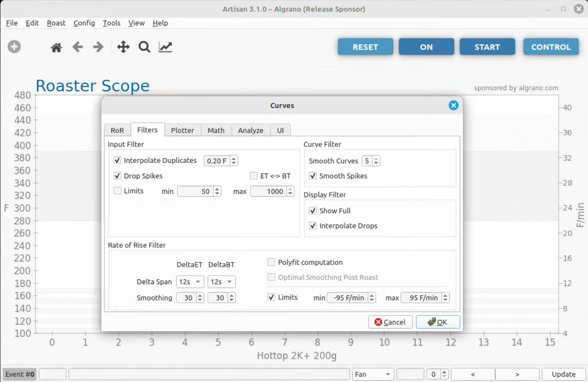
Task: Switch to the UI tab
Action: tap(280, 130)
